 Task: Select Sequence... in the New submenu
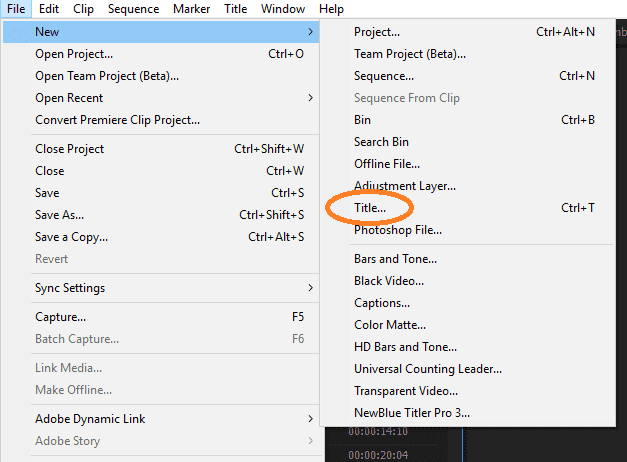point(384,76)
